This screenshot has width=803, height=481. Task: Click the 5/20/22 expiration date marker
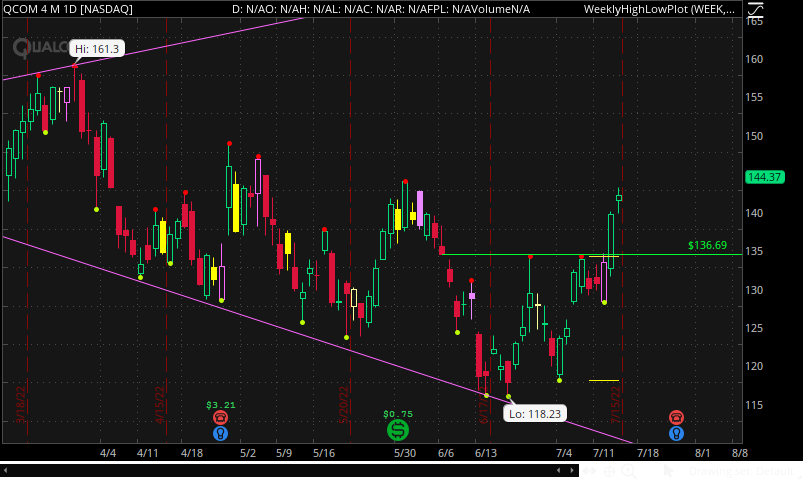[344, 405]
